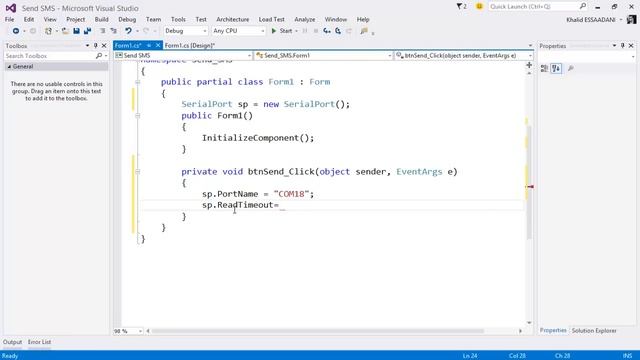Pin the Form1.cs tab

click(x=149, y=45)
